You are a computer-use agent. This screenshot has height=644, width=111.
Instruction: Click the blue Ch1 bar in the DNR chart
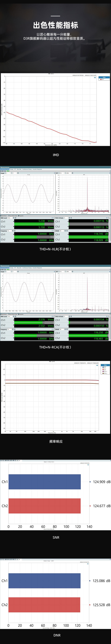(x=44, y=581)
